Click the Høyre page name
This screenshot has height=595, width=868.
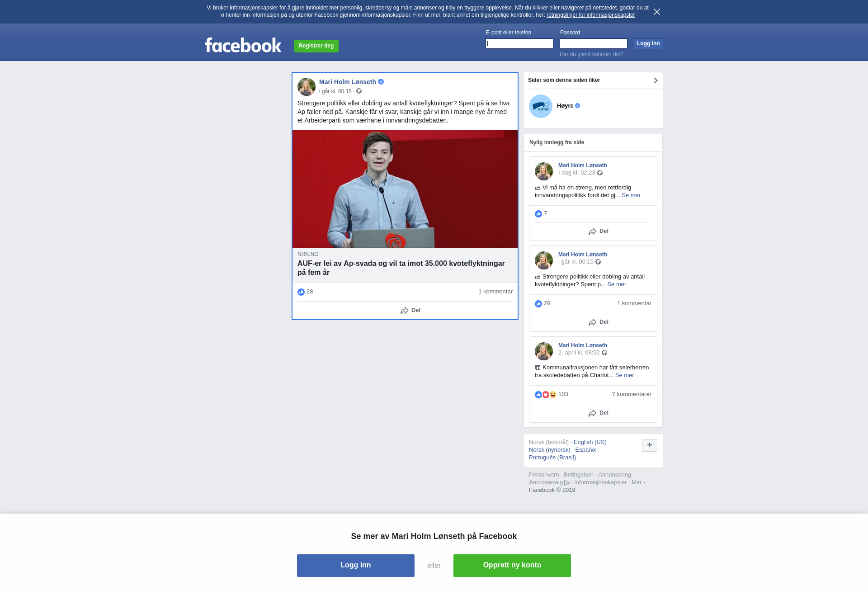tap(565, 106)
